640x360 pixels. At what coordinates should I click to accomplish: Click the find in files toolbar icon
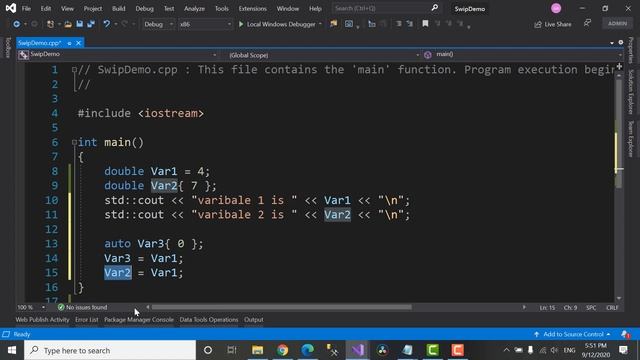pos(333,24)
